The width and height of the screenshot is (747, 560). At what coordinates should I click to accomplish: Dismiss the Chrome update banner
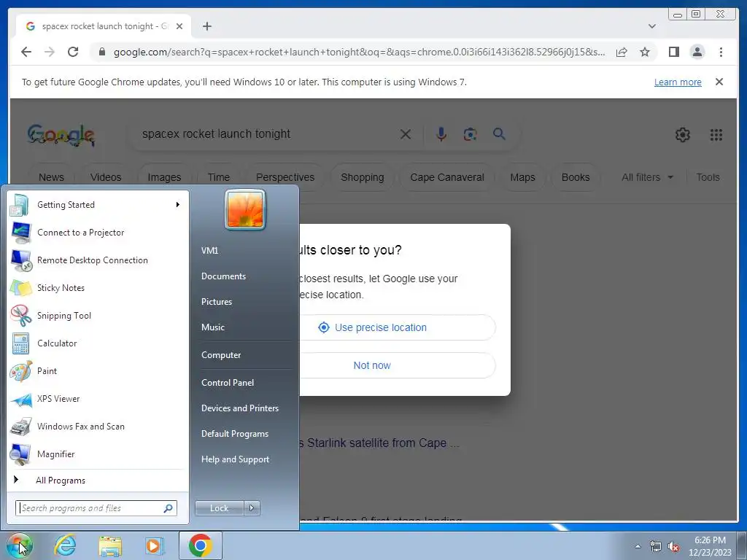point(719,82)
